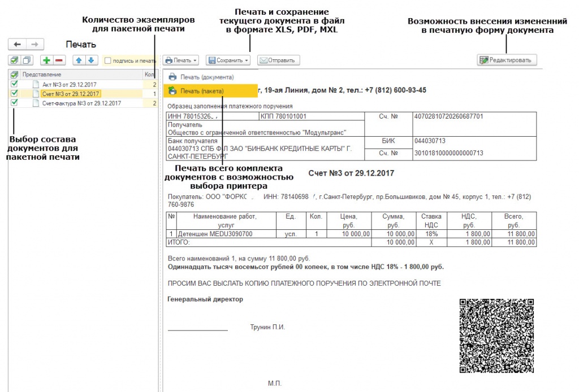Image resolution: width=579 pixels, height=392 pixels.
Task: Click the account '30101810000000000713'
Action: click(x=448, y=153)
